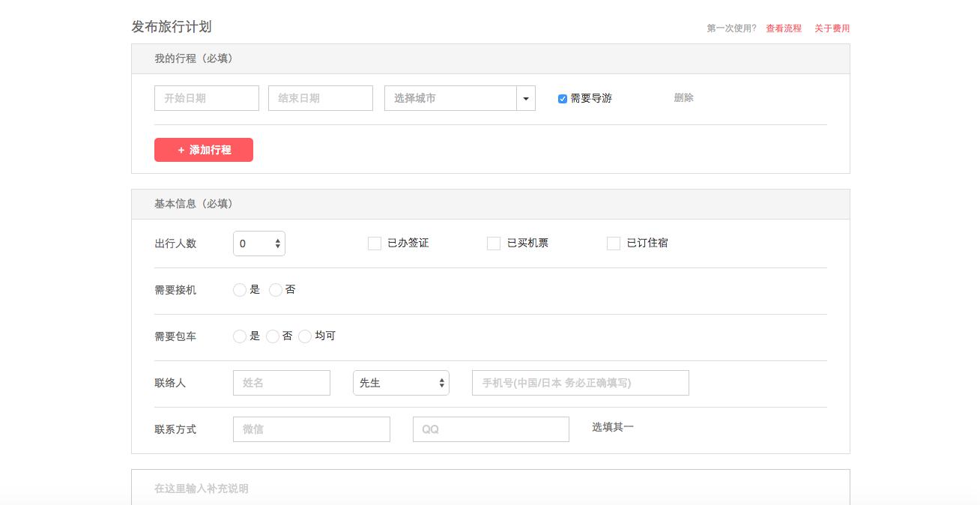The width and height of the screenshot is (980, 505).
Task: Click the 开始日期 start date field
Action: coord(207,98)
